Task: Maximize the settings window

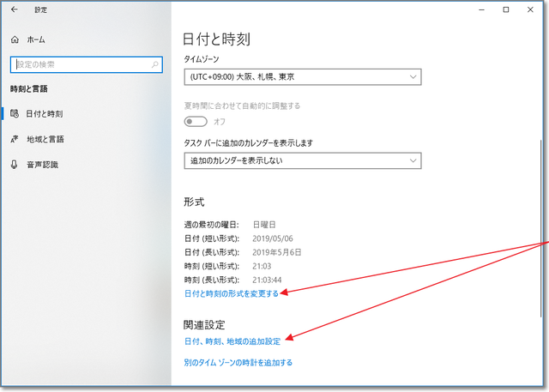Action: click(x=505, y=9)
